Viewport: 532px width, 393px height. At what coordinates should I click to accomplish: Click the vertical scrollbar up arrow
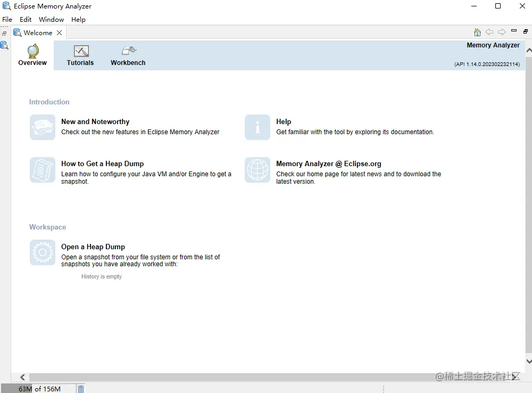(529, 50)
